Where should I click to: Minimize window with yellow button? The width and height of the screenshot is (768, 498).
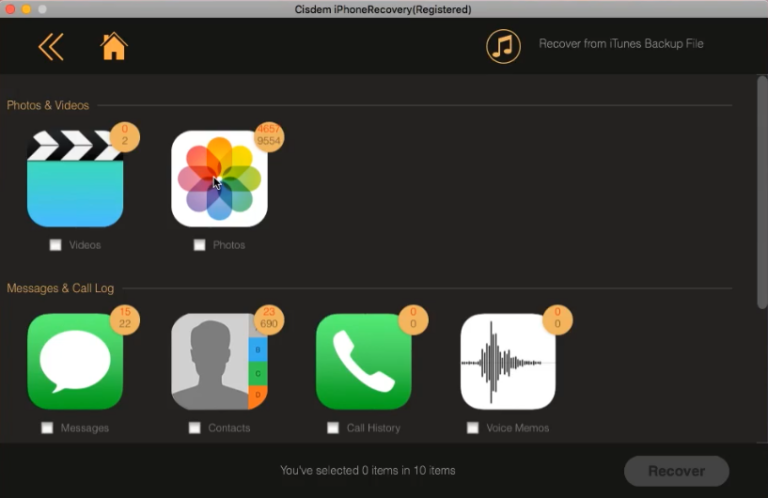pos(26,9)
